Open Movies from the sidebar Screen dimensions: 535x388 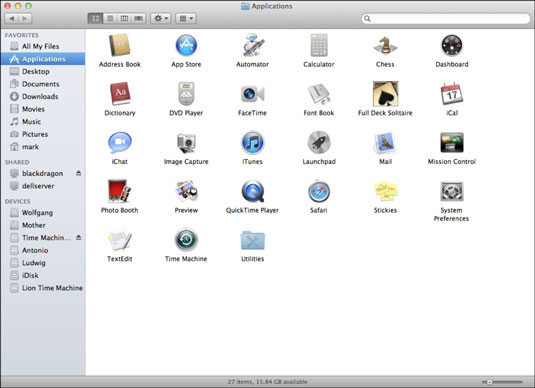43,109
